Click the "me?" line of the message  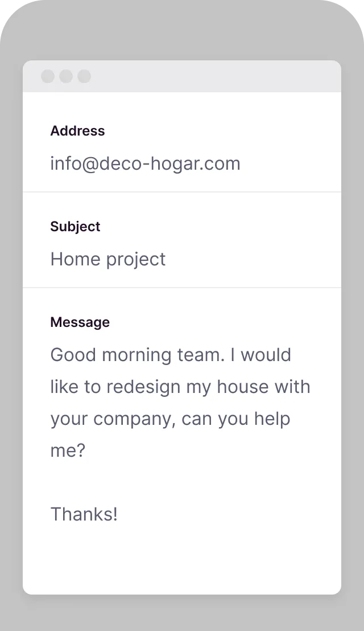(68, 451)
